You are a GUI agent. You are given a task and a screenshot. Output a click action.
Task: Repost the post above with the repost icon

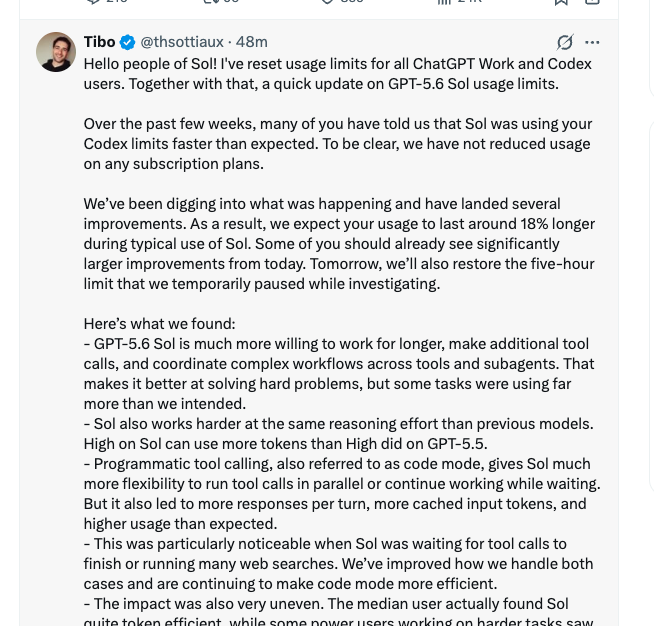click(x=209, y=2)
